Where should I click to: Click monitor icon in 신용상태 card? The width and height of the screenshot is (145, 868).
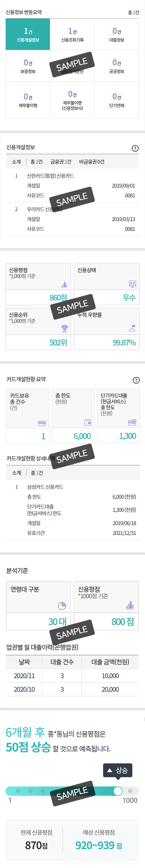(133, 284)
